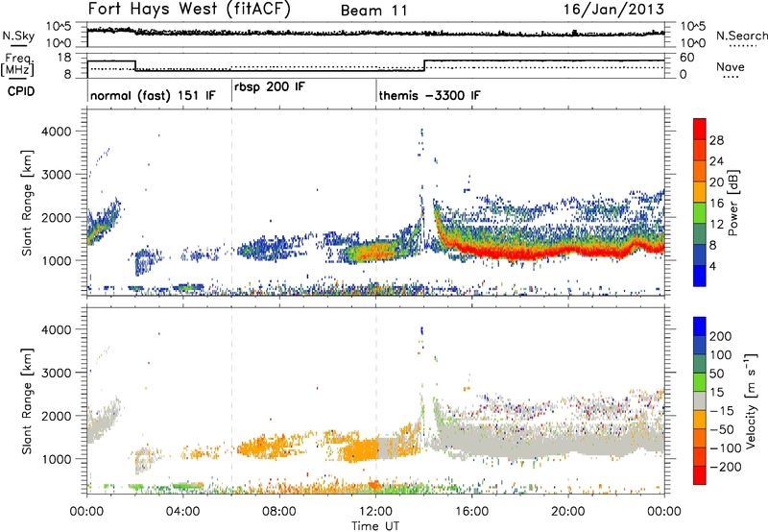768x532 pixels.
Task: Click the "16:00" time tick label
Action: click(471, 512)
